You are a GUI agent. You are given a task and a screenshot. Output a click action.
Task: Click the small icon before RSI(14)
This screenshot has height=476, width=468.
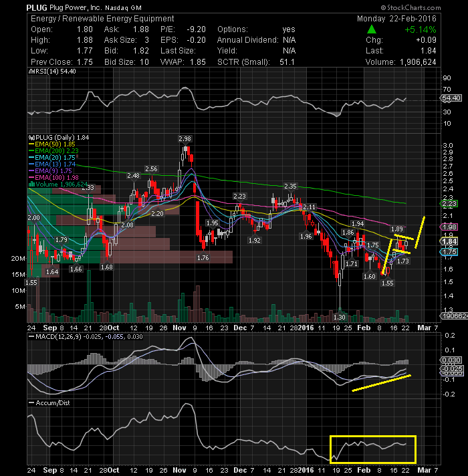tap(31, 72)
